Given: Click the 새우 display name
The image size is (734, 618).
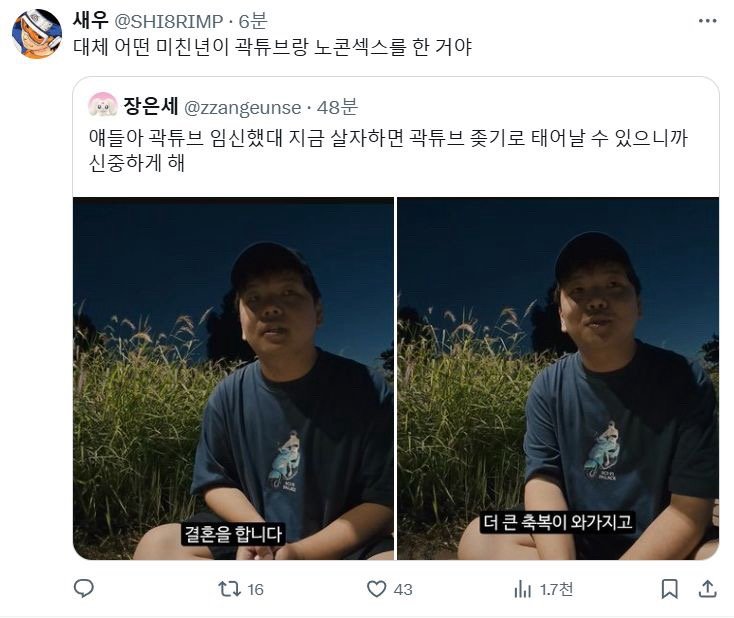Looking at the screenshot, I should click(x=91, y=21).
